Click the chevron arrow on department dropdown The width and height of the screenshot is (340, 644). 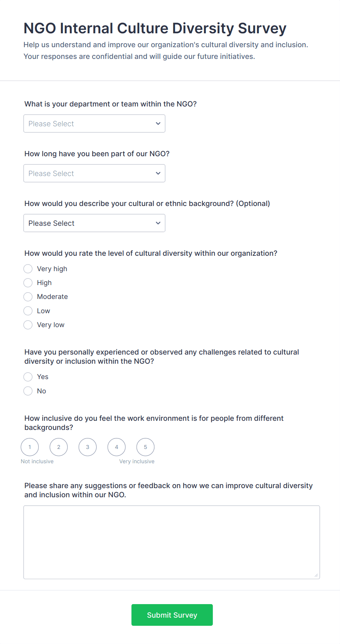(x=158, y=124)
